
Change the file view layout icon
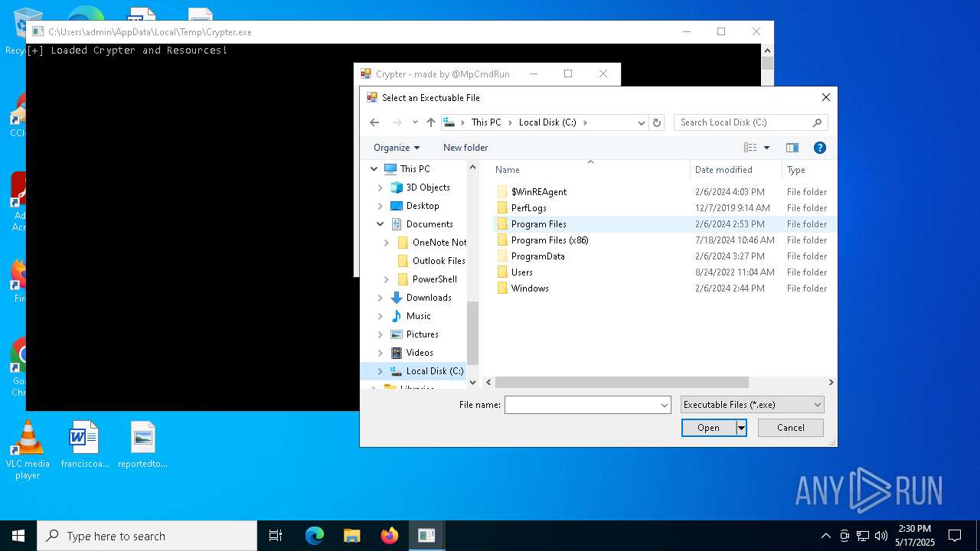(750, 148)
